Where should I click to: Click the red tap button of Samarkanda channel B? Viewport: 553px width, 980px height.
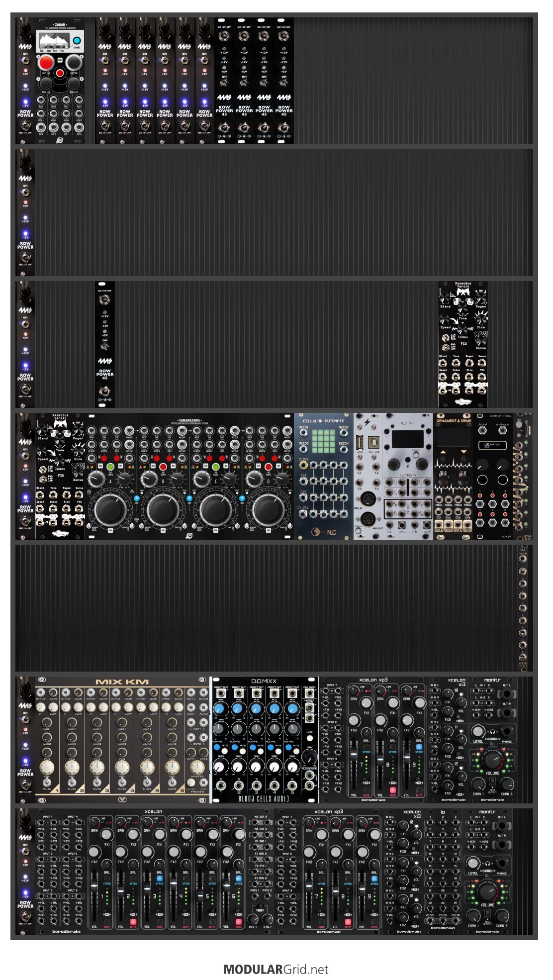point(163,467)
